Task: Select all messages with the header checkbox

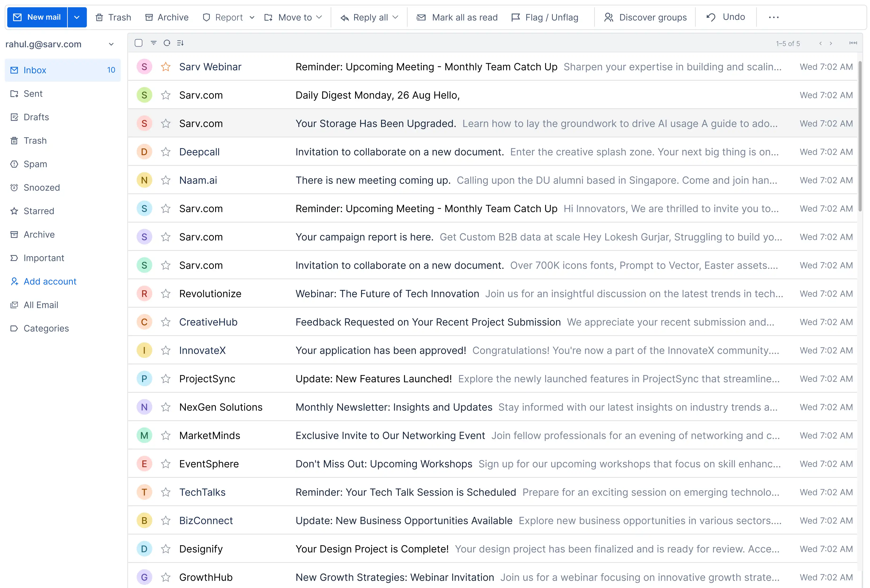Action: [x=138, y=43]
